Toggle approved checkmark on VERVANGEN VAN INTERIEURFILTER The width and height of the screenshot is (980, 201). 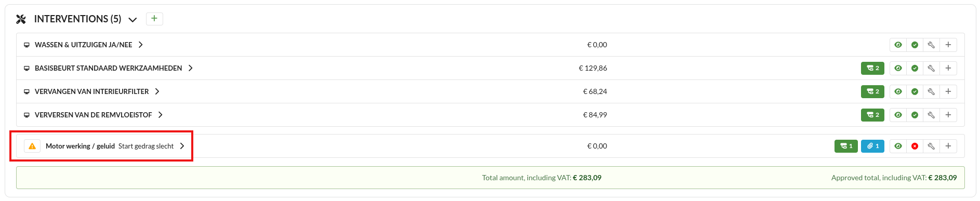[x=915, y=91]
